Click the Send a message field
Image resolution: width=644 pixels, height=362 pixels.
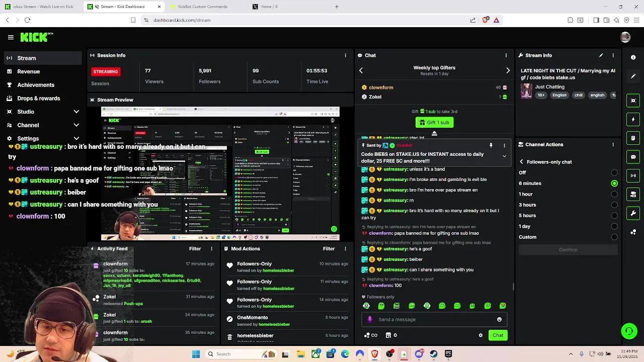point(434,320)
